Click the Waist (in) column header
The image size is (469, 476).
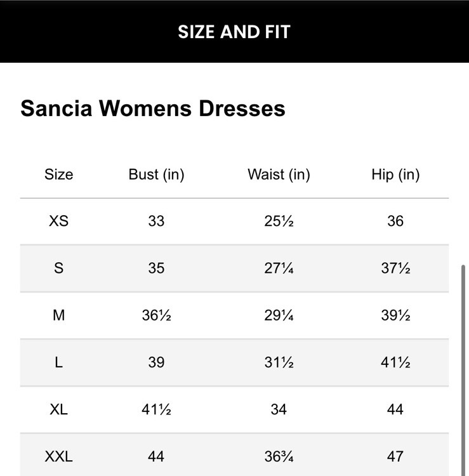point(279,175)
